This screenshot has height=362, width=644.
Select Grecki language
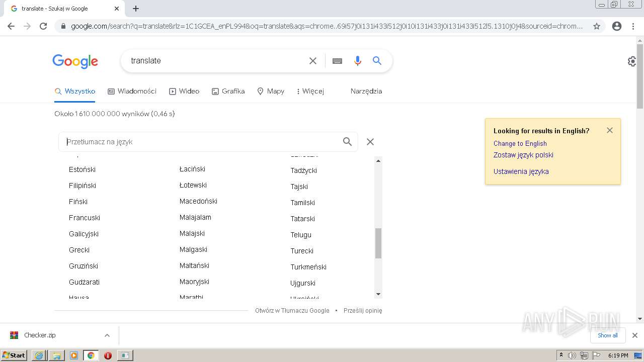[79, 250]
